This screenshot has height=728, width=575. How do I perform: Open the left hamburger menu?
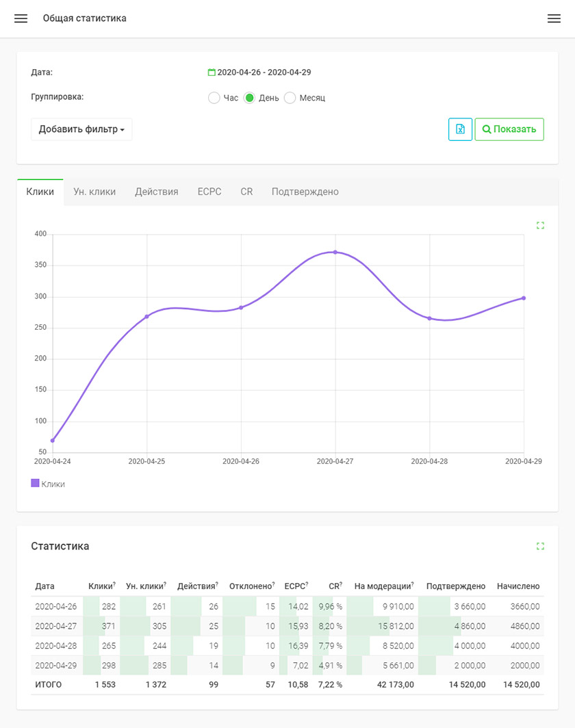21,18
